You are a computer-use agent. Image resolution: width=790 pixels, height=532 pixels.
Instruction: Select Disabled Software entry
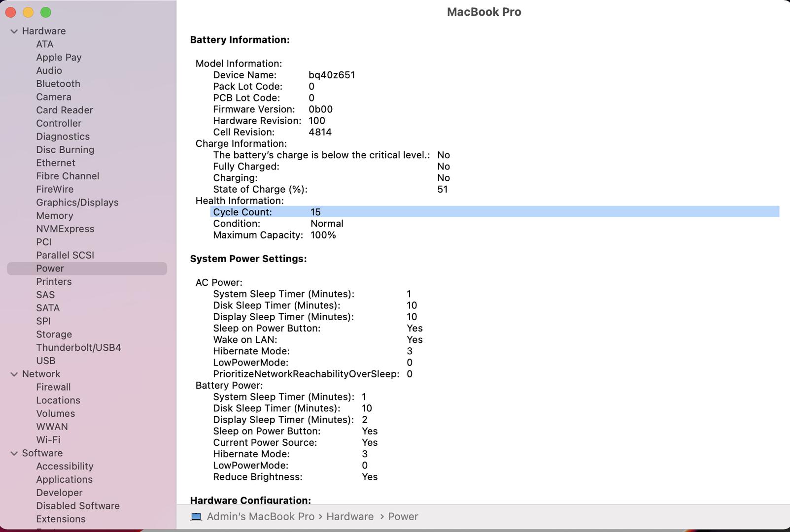tap(78, 506)
